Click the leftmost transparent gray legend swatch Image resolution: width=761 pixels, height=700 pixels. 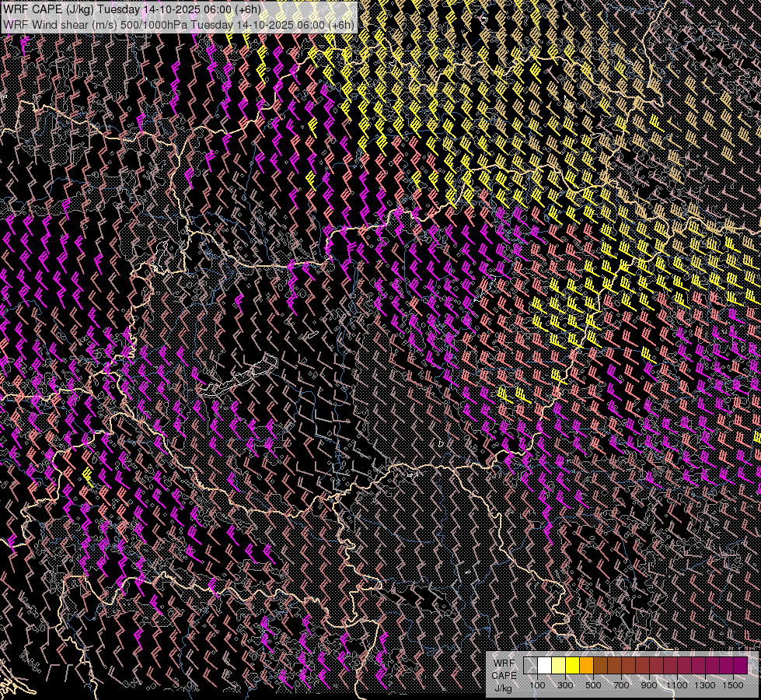(x=531, y=666)
